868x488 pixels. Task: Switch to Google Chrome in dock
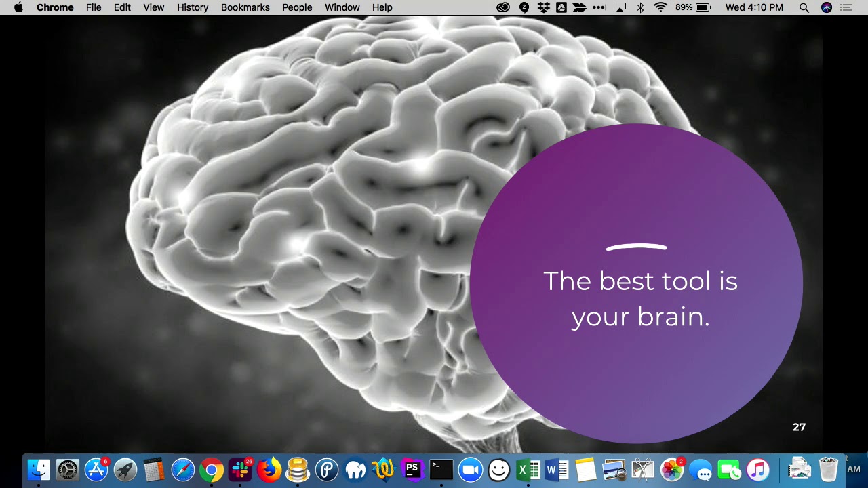(x=212, y=469)
